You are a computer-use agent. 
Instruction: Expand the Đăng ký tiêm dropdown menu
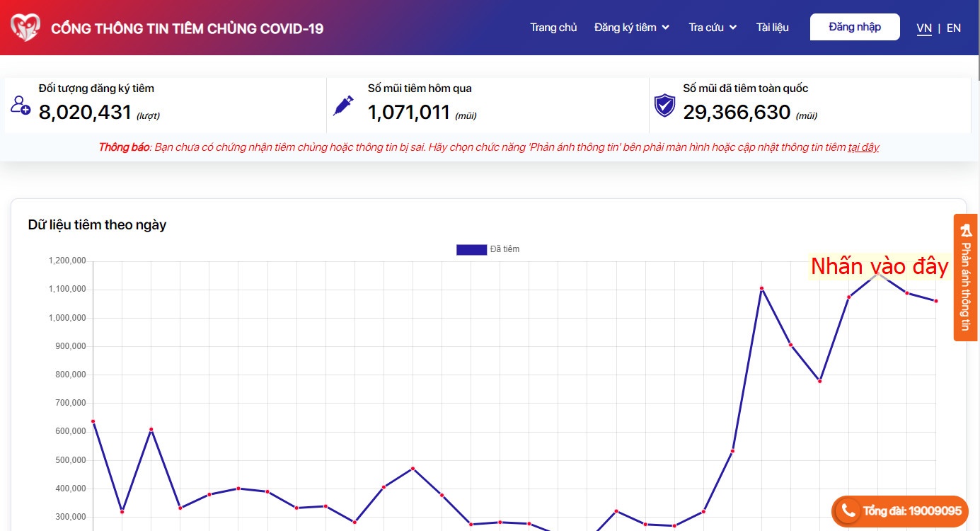pos(632,28)
